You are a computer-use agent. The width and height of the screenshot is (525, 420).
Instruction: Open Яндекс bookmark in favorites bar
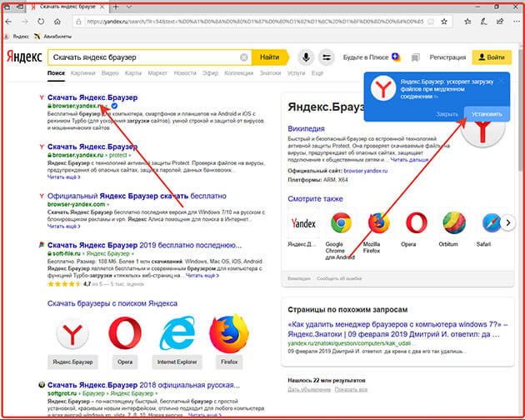click(17, 37)
